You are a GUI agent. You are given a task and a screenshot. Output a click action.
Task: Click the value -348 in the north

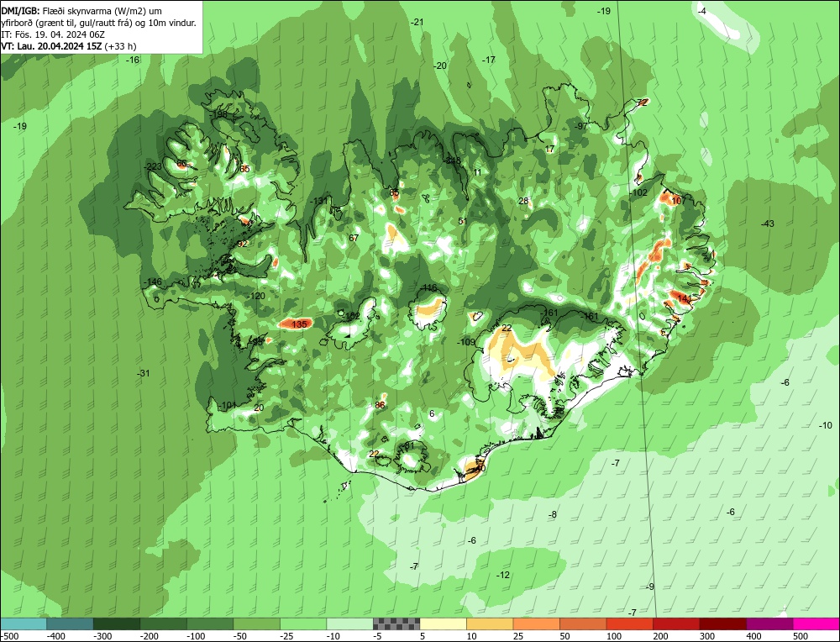click(x=452, y=160)
